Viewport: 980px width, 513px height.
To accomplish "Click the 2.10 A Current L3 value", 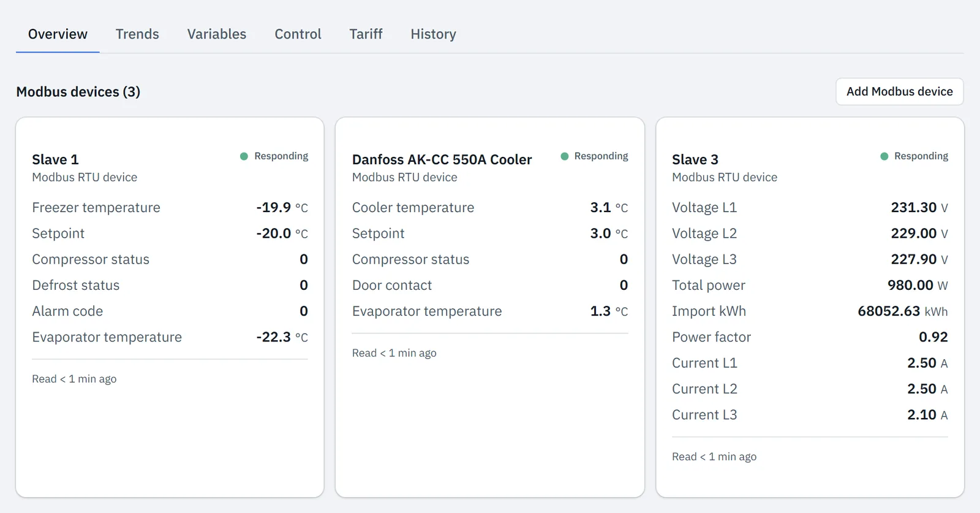I will [x=927, y=415].
